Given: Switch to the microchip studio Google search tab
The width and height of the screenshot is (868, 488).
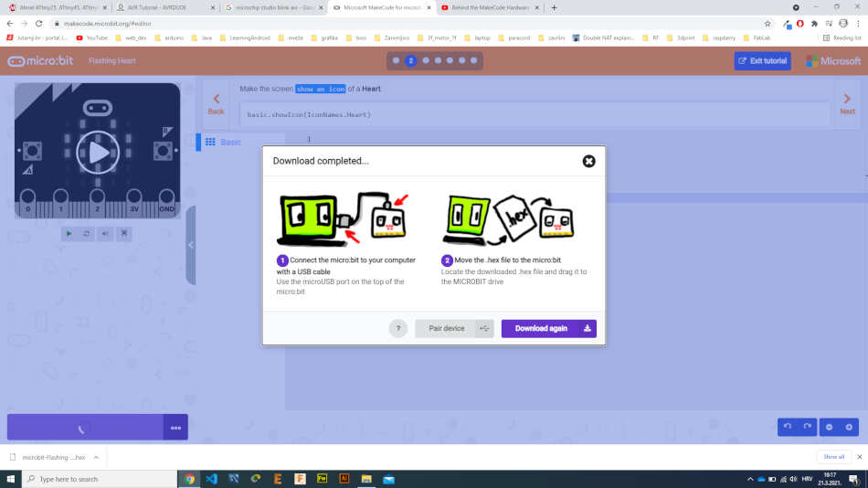Looking at the screenshot, I should pyautogui.click(x=274, y=7).
